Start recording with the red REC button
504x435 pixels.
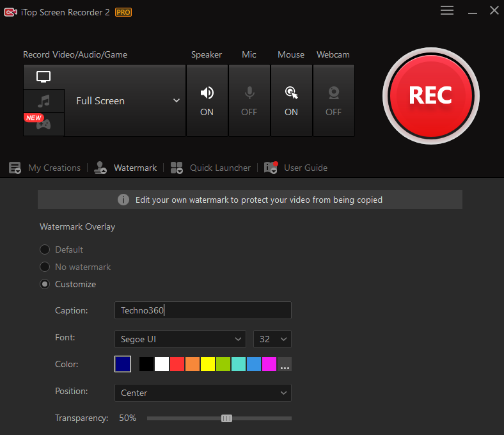[430, 95]
